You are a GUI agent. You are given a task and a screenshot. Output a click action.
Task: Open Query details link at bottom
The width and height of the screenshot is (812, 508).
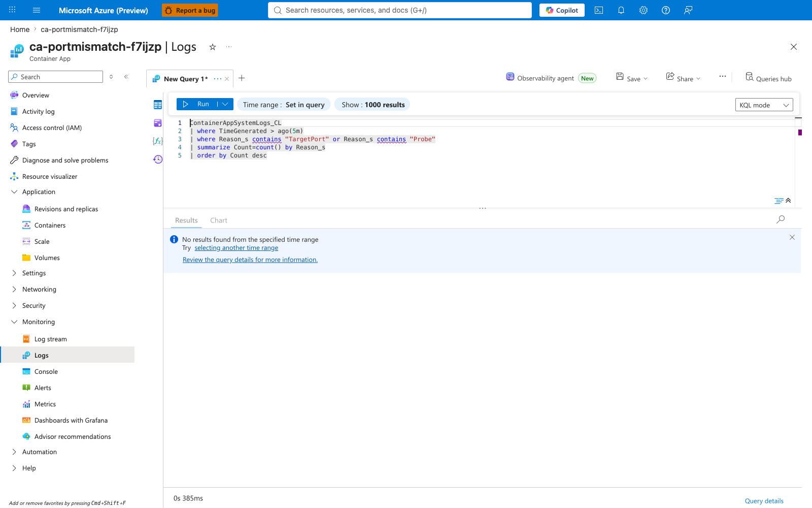click(764, 501)
